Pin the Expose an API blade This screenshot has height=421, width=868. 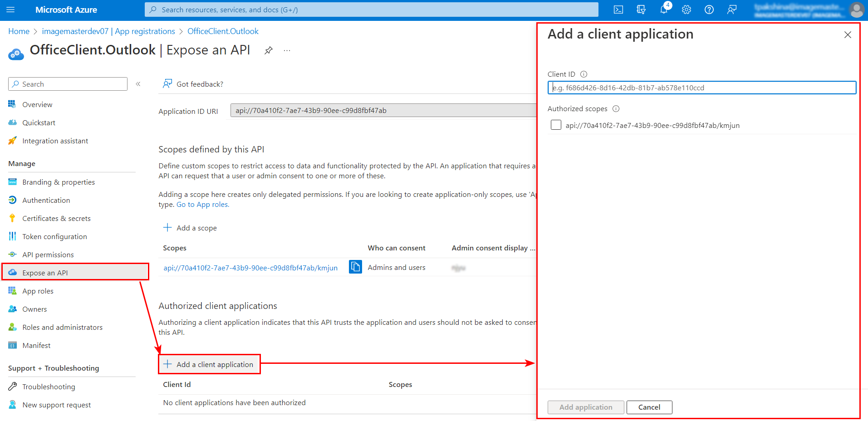[269, 50]
